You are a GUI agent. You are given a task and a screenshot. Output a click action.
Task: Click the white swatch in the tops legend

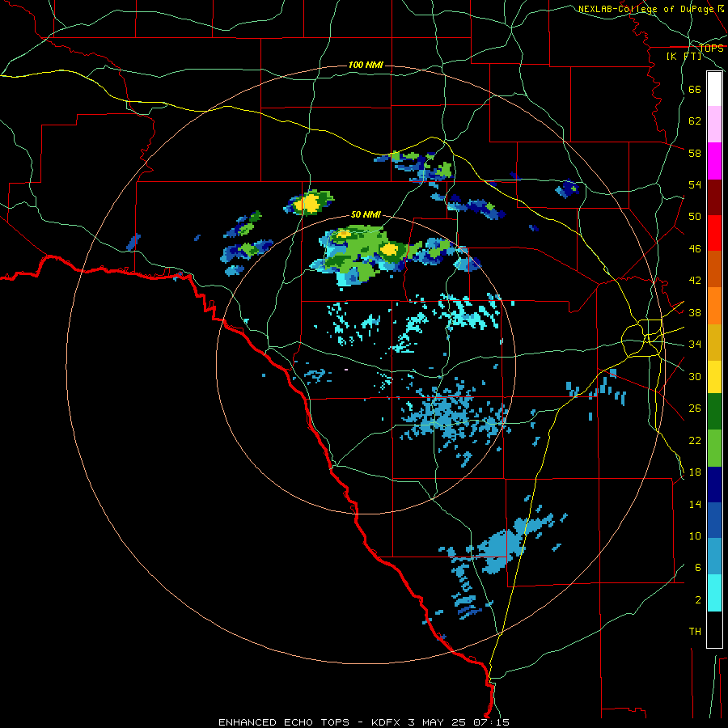[714, 89]
